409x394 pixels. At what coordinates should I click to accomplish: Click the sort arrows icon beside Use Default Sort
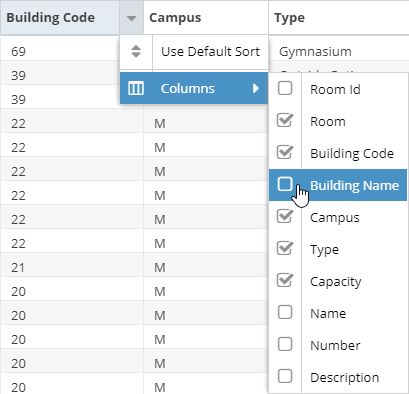click(136, 51)
